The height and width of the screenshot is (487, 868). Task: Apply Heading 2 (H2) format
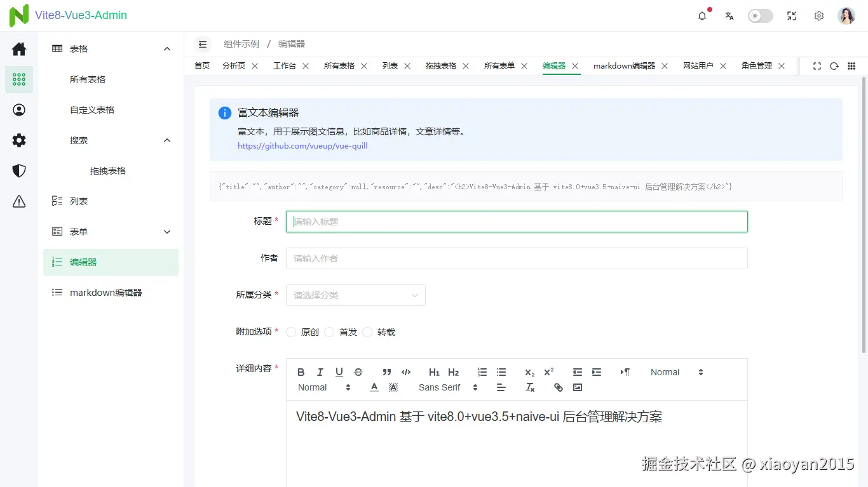pyautogui.click(x=454, y=372)
